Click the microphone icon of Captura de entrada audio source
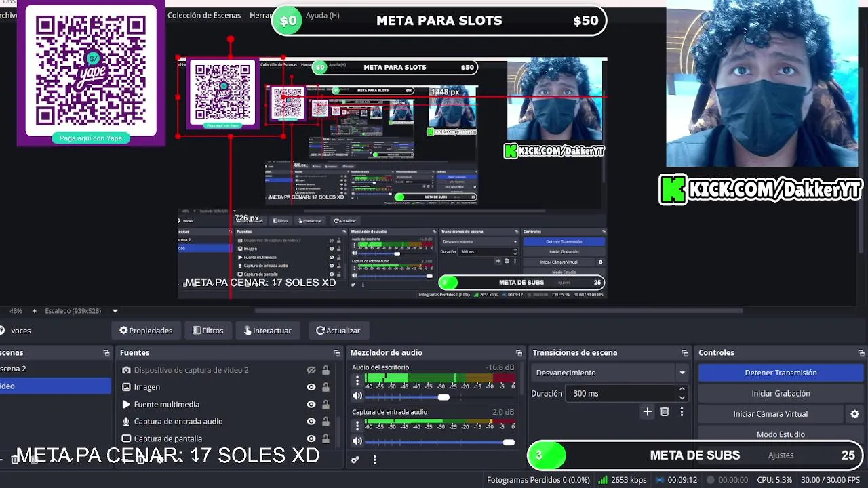The image size is (868, 488). [x=126, y=421]
